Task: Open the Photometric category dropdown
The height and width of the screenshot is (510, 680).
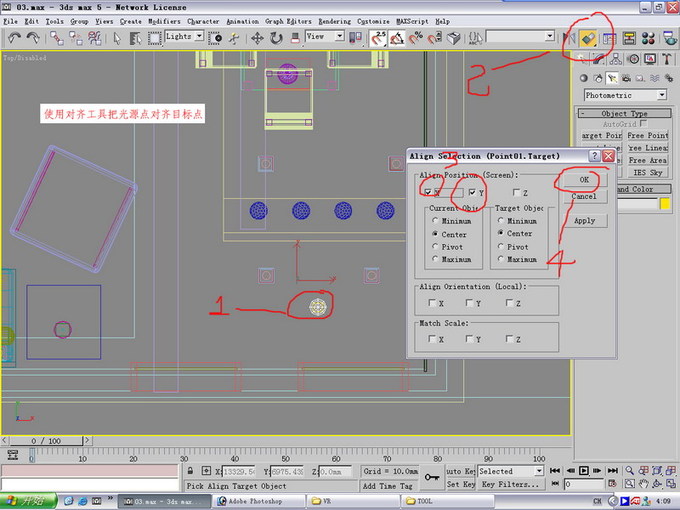Action: [661, 95]
